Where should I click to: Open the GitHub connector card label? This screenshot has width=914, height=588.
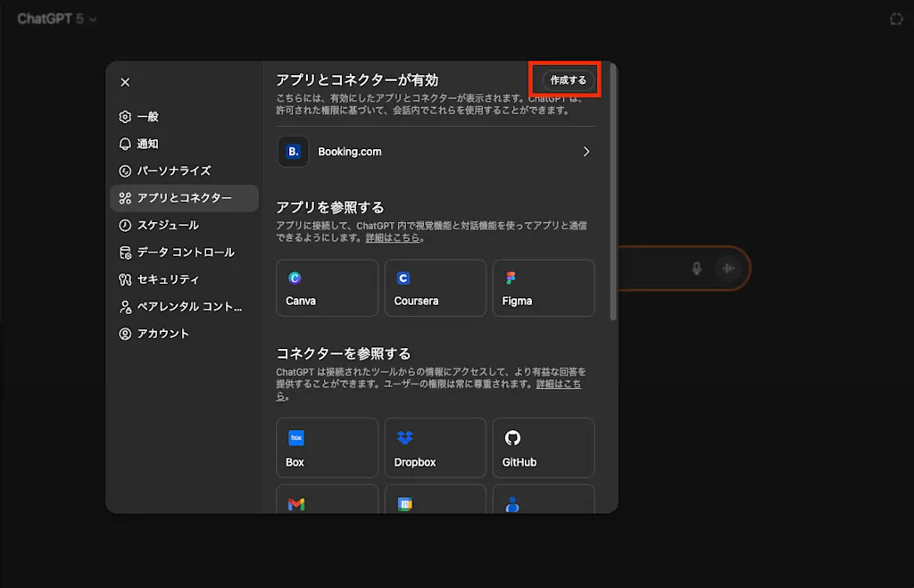pyautogui.click(x=519, y=462)
